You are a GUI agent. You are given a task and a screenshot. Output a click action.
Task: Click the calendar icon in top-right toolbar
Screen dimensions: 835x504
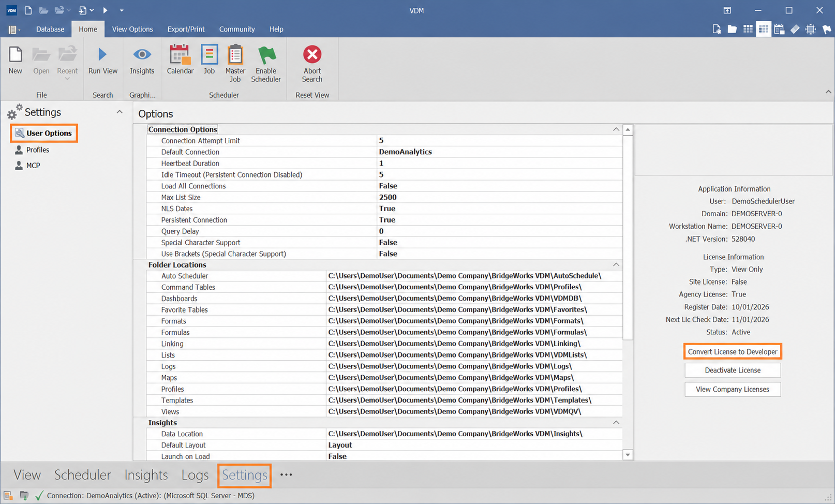pyautogui.click(x=779, y=29)
